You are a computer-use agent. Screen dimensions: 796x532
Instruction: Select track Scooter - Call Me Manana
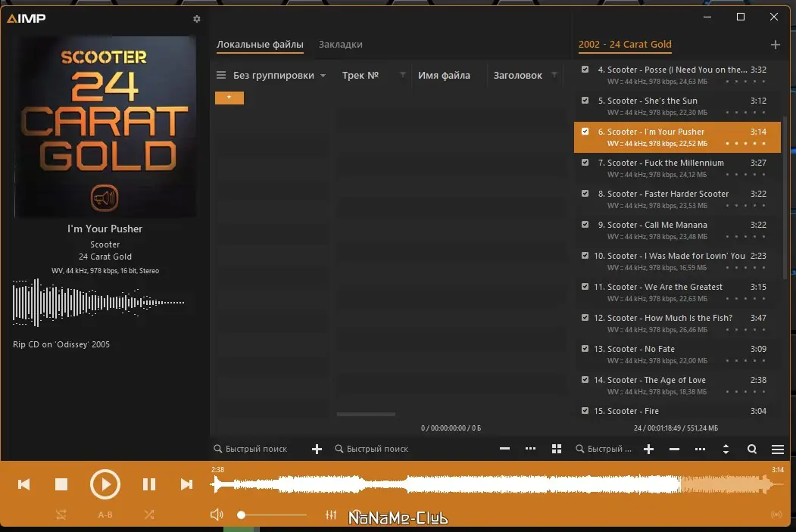point(677,230)
